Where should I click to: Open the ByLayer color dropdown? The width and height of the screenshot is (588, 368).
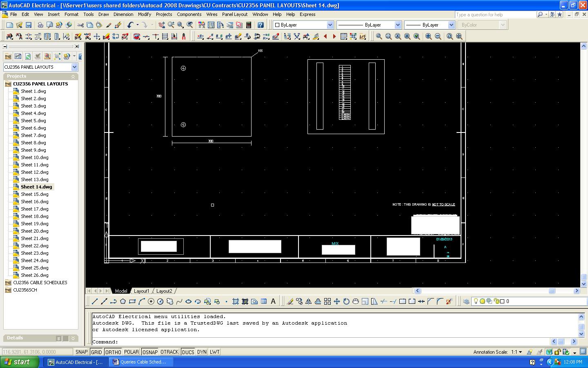(330, 25)
